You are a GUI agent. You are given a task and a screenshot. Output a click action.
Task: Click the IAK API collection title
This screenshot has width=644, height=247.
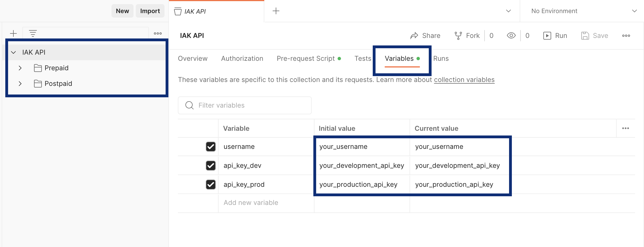[192, 36]
